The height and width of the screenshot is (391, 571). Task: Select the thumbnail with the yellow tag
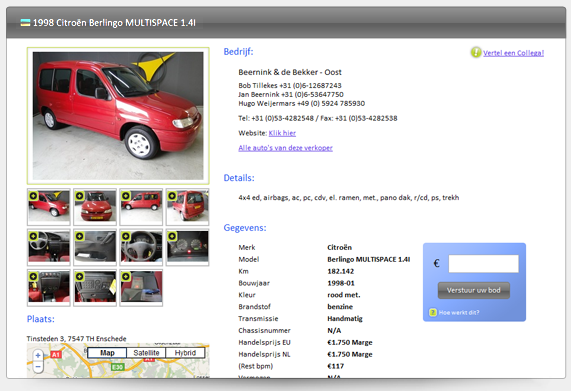pos(95,287)
